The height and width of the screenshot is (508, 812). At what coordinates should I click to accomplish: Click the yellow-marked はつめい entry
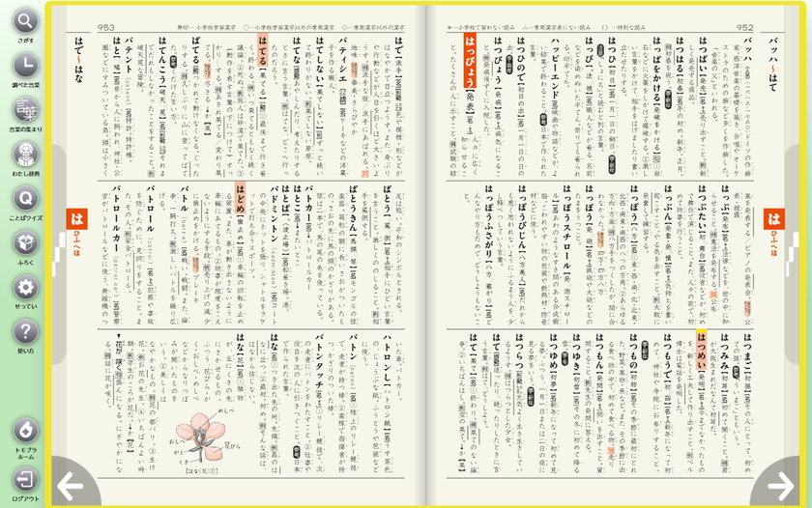point(701,353)
